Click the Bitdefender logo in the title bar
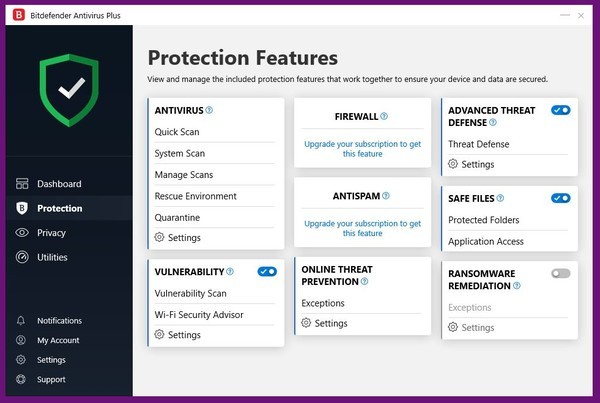Viewport: 600px width, 403px height. click(18, 15)
